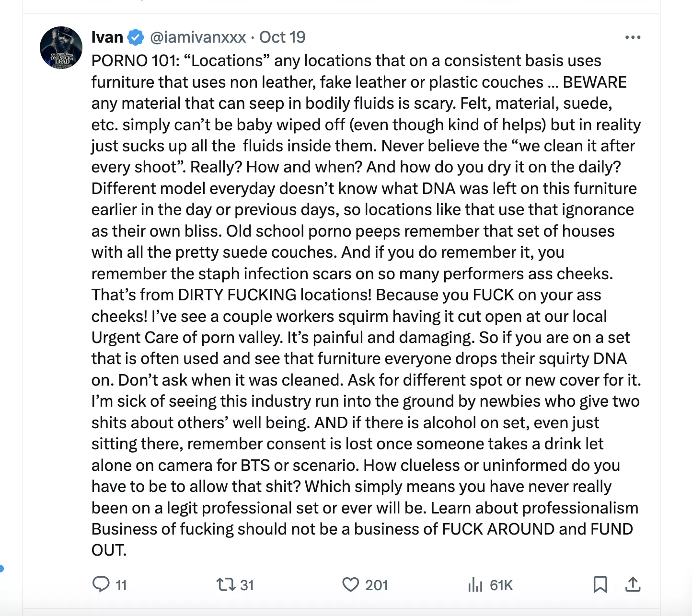Open Ivan's profile picture
This screenshot has height=616, width=692.
coord(61,47)
